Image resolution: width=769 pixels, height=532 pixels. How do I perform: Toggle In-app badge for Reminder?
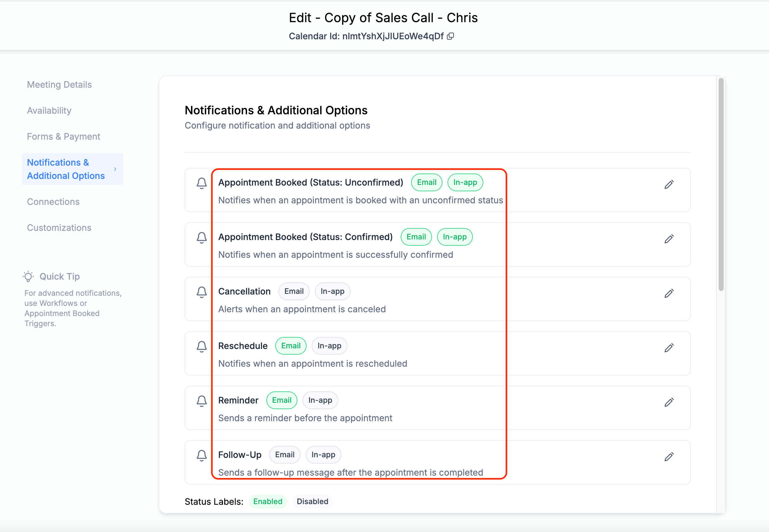(x=320, y=400)
